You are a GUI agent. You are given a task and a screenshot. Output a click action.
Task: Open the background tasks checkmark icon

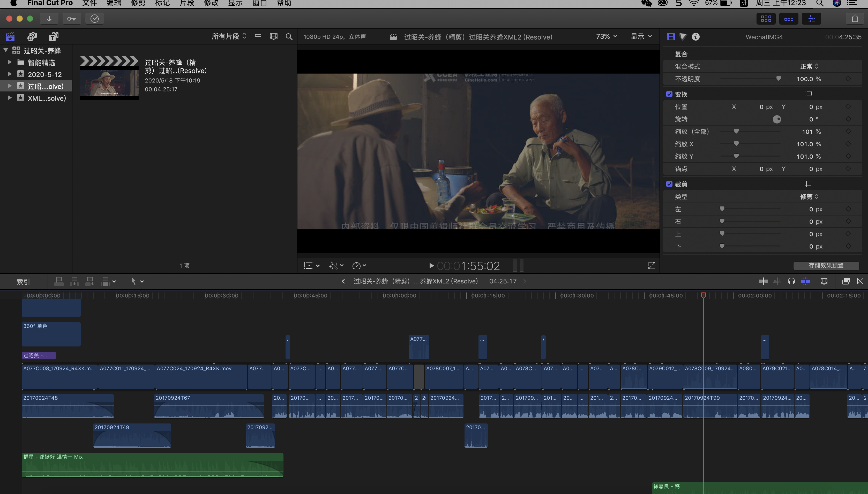94,19
